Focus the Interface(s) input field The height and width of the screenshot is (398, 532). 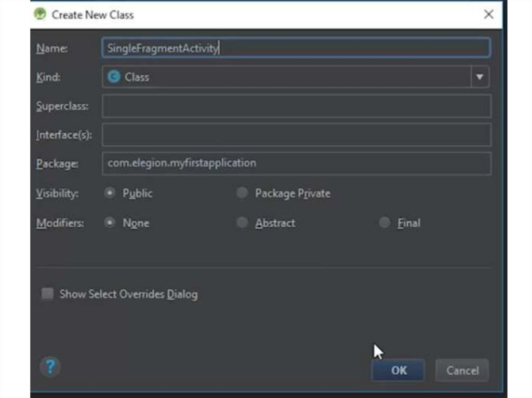296,135
